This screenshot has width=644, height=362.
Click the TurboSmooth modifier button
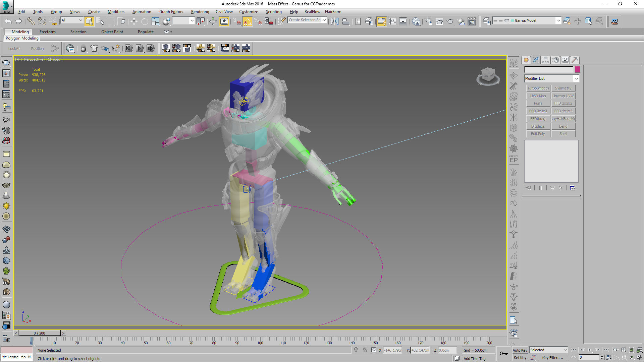click(538, 88)
